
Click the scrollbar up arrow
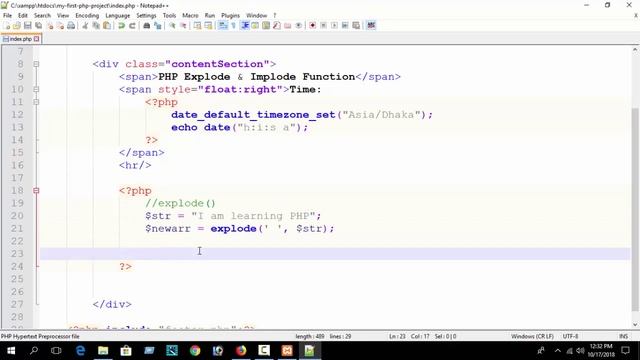tap(635, 50)
